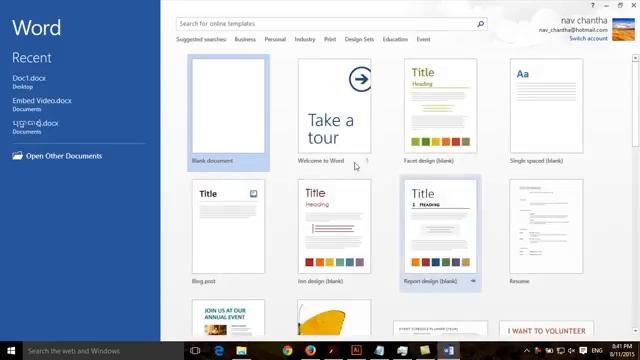Select the Industry suggested search
The image size is (640, 360).
coord(305,39)
